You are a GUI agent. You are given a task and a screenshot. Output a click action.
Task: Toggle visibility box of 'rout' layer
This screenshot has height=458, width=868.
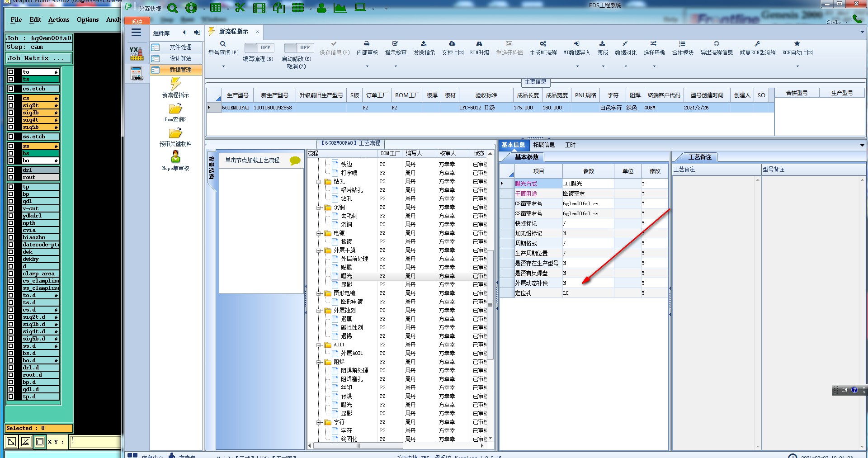pos(11,177)
